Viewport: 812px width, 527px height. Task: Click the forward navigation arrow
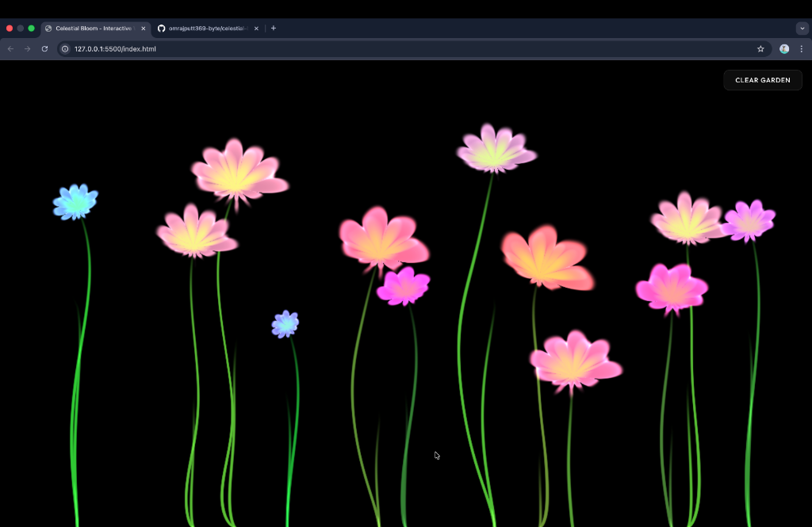[x=25, y=48]
